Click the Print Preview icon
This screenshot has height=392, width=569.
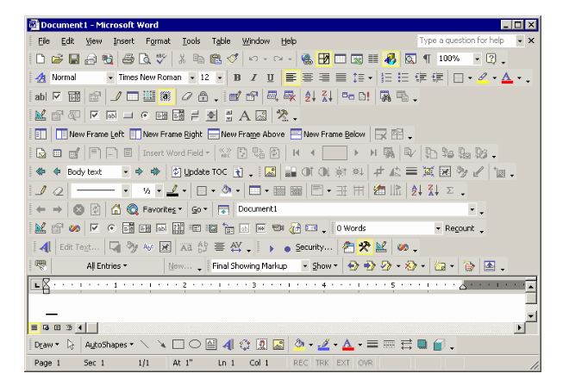point(145,59)
